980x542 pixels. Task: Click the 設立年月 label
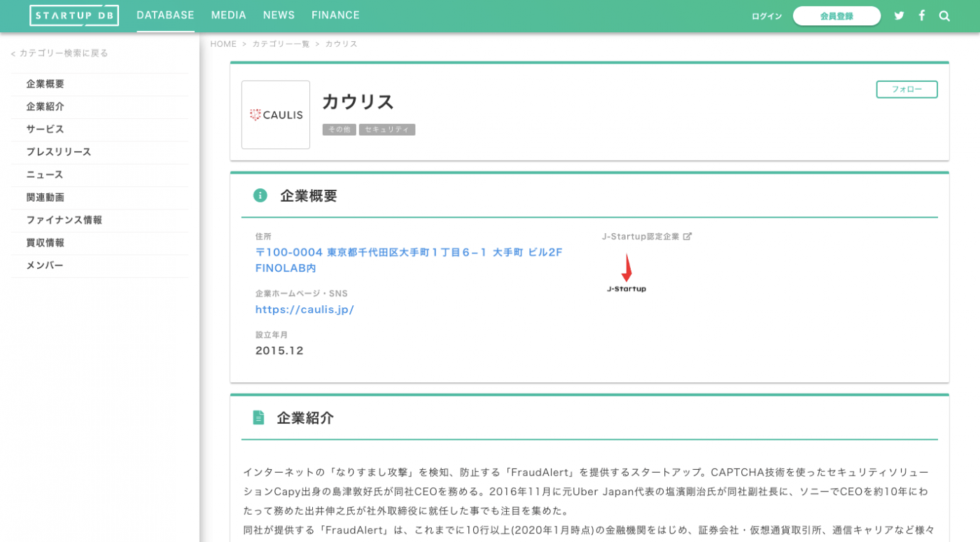272,335
